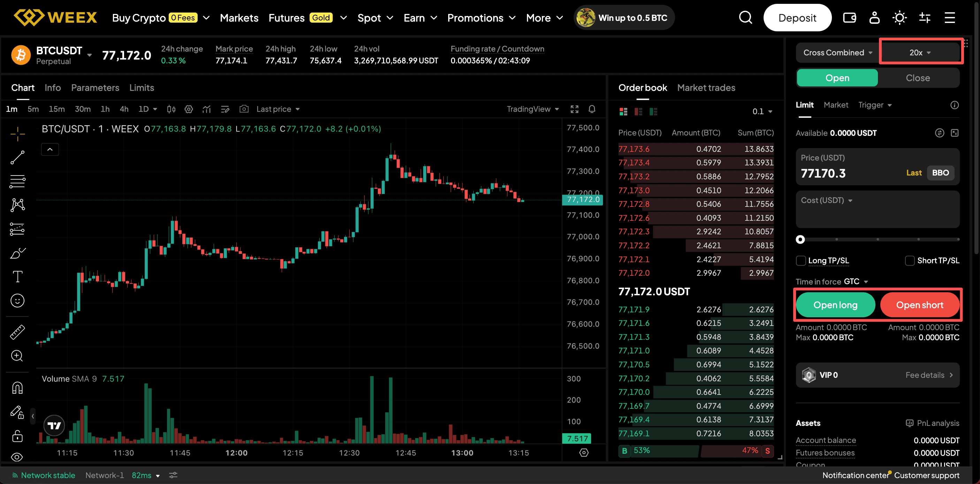Screen dimensions: 980x484
Task: Open the search icon in header
Action: point(745,17)
